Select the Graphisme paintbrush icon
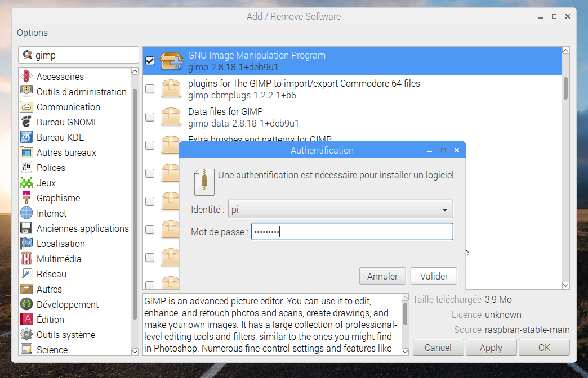Viewport: 588px width, 378px height. [x=26, y=198]
